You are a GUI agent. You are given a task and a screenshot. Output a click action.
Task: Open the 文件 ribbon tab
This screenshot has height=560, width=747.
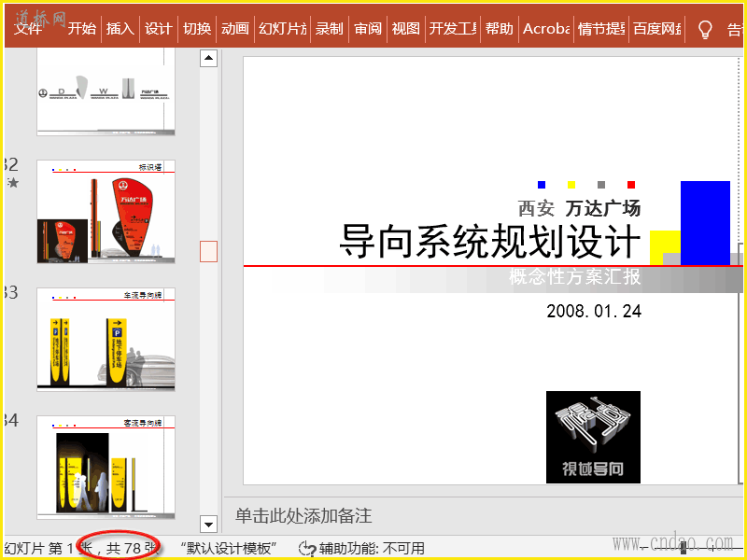[28, 29]
